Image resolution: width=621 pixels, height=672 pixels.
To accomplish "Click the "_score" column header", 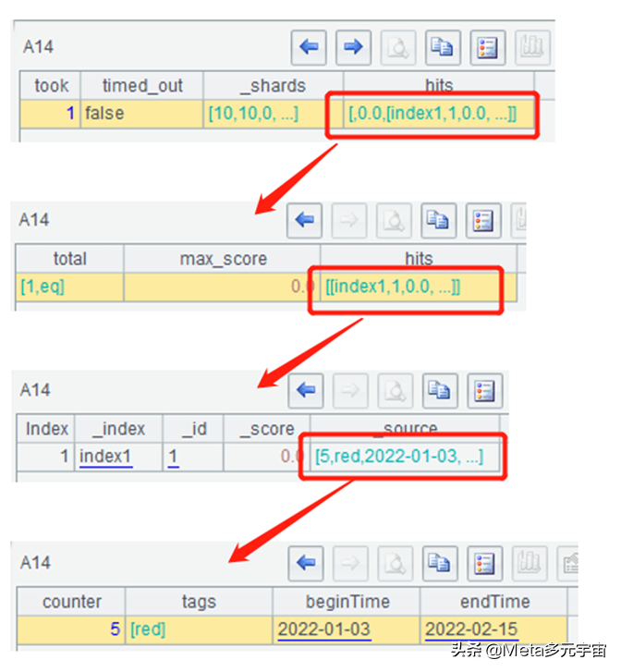I will click(266, 429).
